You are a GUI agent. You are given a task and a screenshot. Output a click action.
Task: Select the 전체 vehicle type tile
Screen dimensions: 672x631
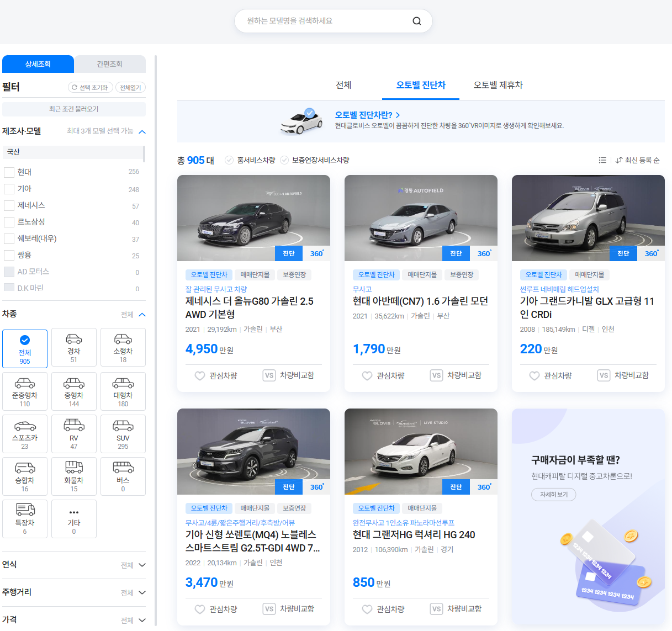point(25,348)
